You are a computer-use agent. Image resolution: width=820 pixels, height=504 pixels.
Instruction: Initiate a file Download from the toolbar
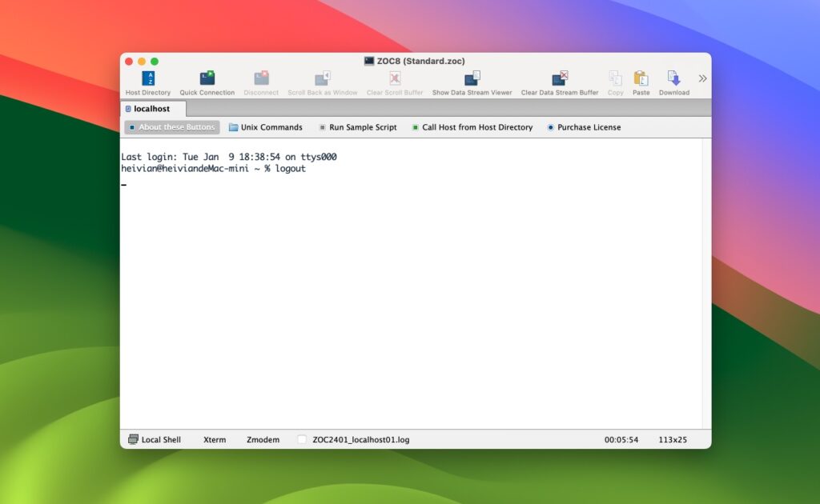coord(673,81)
